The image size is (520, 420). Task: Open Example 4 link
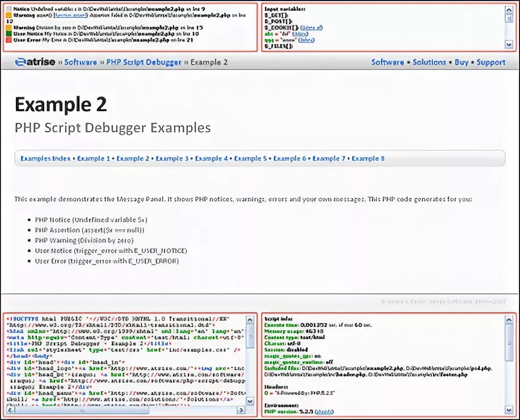point(211,158)
